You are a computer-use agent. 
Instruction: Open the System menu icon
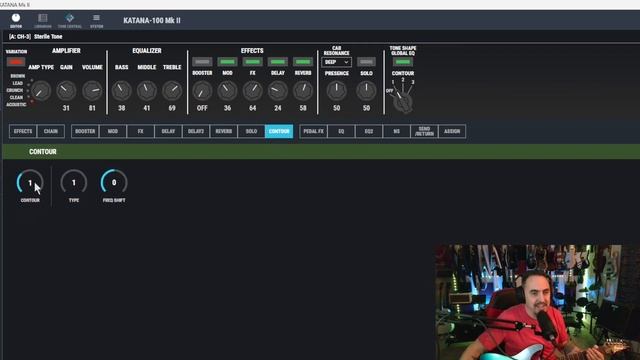96,20
